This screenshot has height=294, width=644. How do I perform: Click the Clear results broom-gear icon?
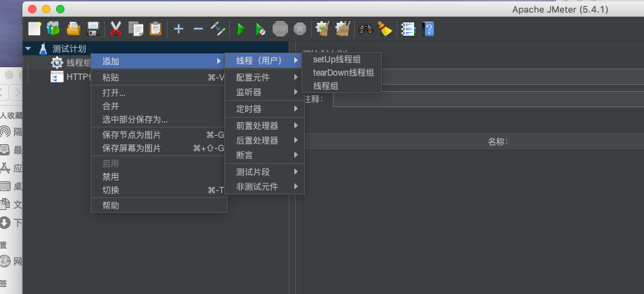[322, 29]
